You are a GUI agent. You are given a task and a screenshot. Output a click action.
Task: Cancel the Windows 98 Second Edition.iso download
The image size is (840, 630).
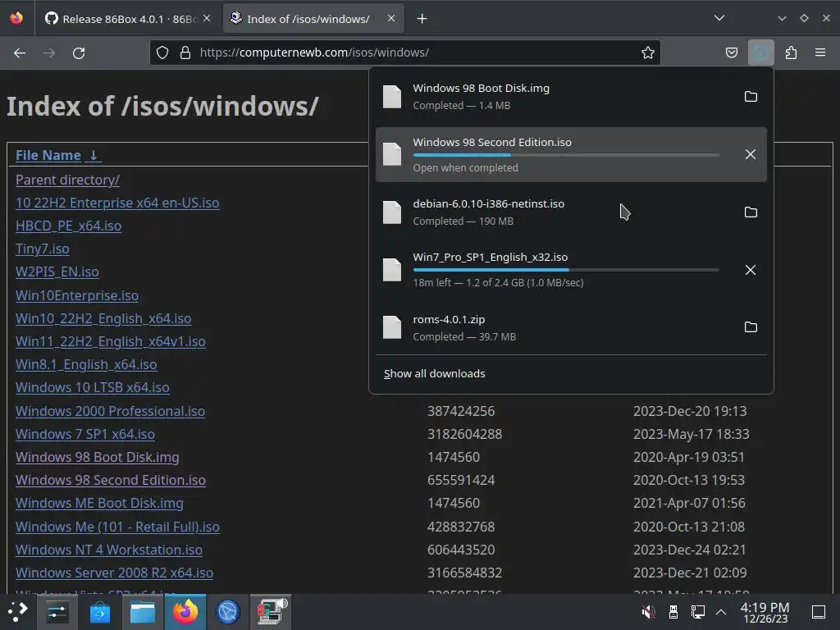point(751,154)
